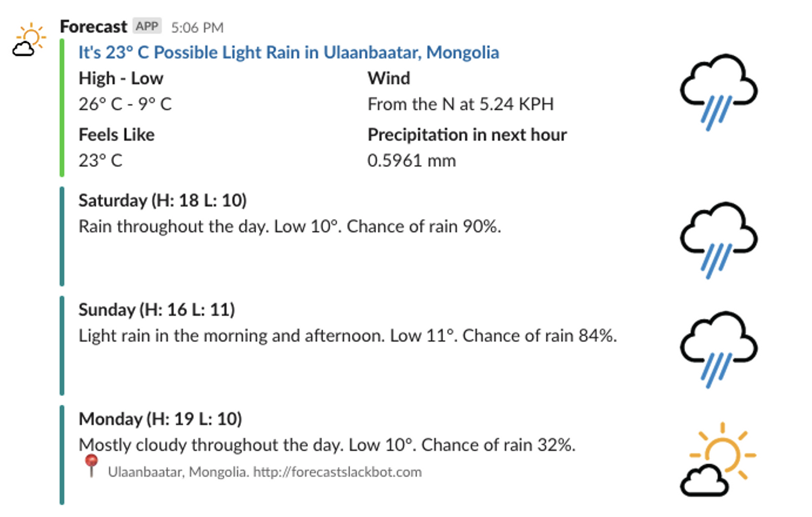Click the Wind field value text
Viewport: 812px width, 517px height.
(460, 104)
